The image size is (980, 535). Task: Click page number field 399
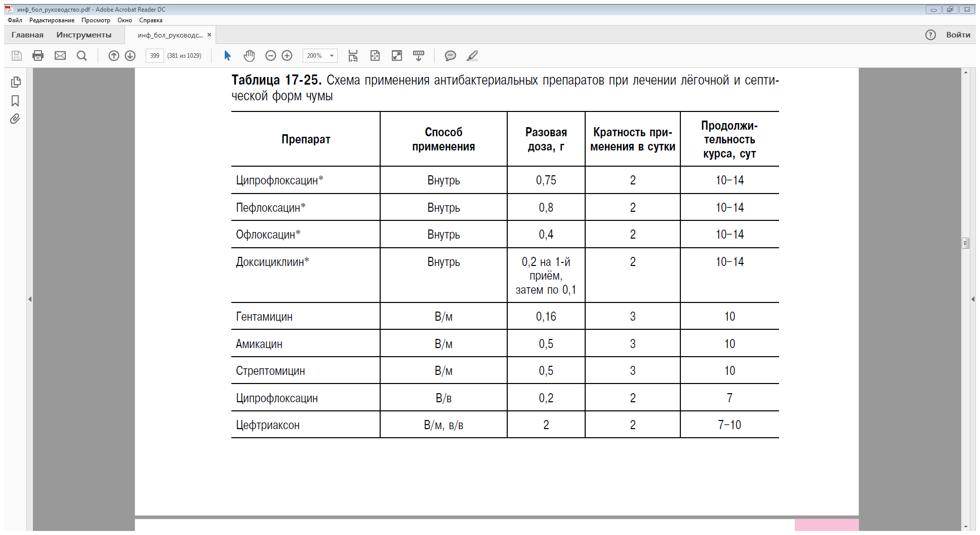154,56
